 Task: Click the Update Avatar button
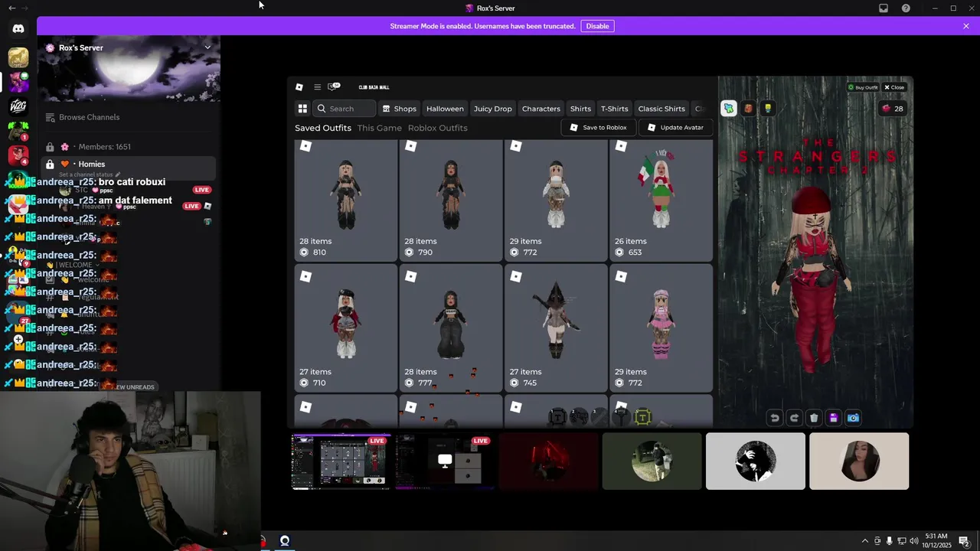click(x=675, y=127)
